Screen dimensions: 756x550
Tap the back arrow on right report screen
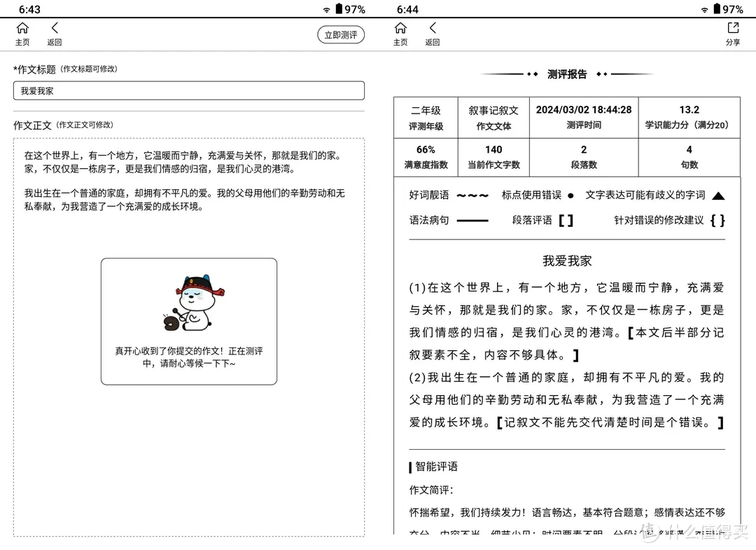[433, 28]
